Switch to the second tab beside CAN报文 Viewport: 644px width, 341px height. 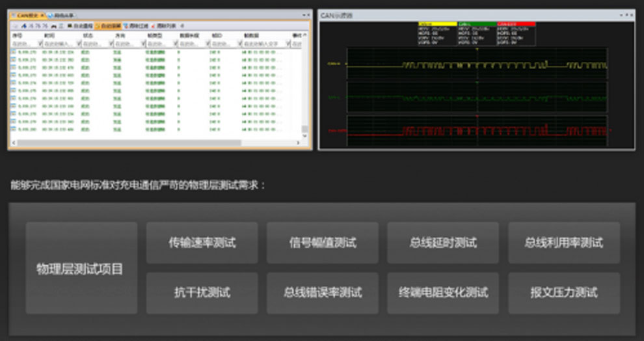coord(60,15)
